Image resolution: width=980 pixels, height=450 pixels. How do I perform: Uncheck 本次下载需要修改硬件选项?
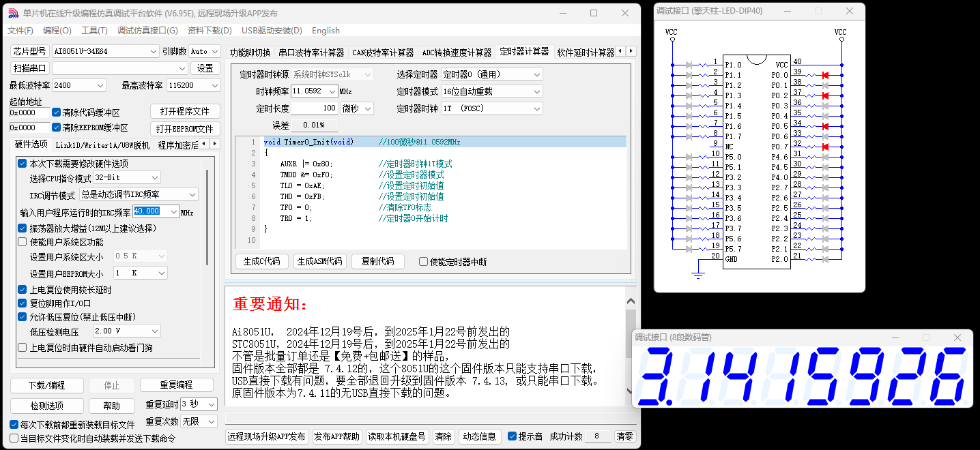coord(23,164)
